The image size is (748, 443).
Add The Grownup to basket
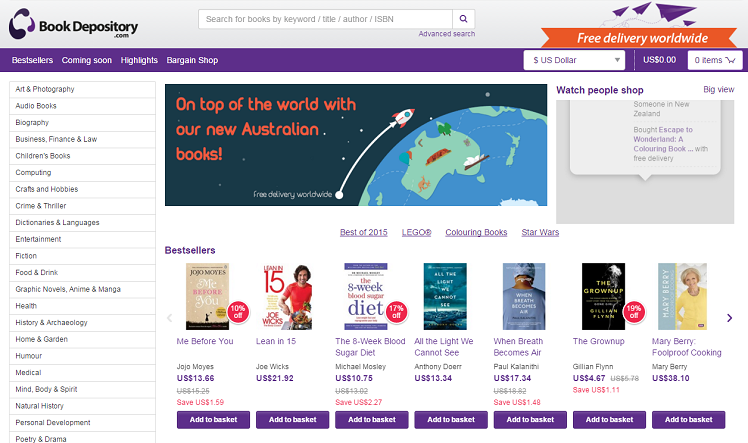[609, 420]
